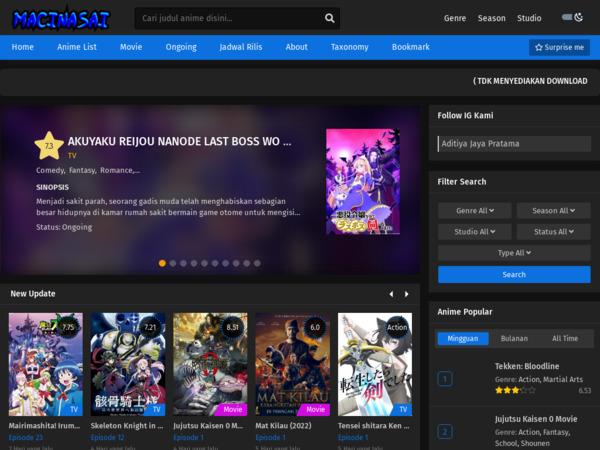This screenshot has height=450, width=600.
Task: Open About menu item
Action: [x=296, y=47]
